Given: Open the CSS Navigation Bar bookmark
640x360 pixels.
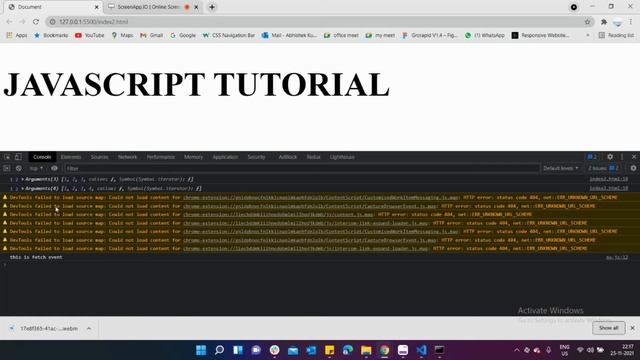Looking at the screenshot, I should [229, 36].
